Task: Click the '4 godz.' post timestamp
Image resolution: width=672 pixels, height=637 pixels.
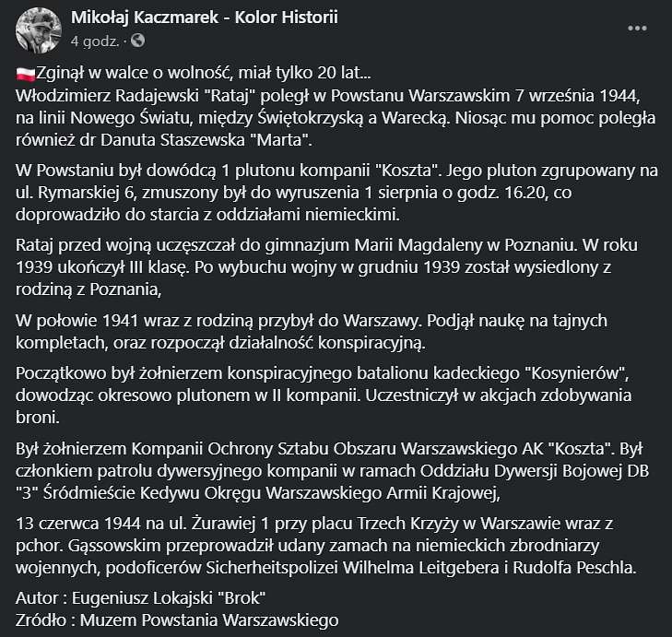Action: (95, 41)
